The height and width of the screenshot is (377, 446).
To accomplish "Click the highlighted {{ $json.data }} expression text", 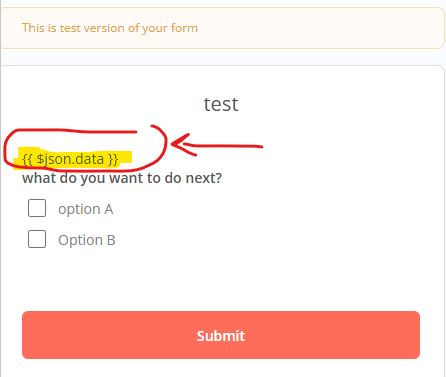I will (70, 159).
